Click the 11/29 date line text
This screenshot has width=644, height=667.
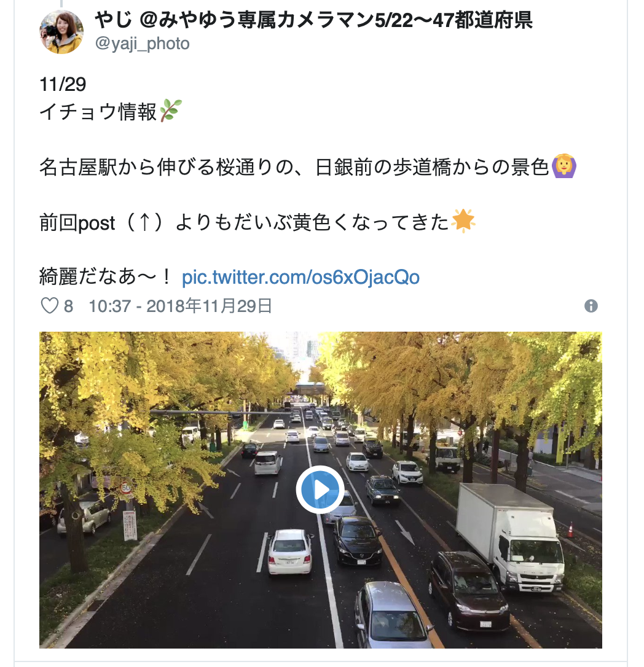coord(63,84)
